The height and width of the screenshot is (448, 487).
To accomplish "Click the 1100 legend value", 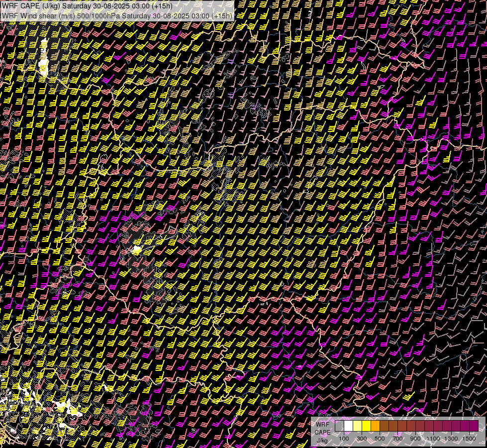I will click(433, 439).
